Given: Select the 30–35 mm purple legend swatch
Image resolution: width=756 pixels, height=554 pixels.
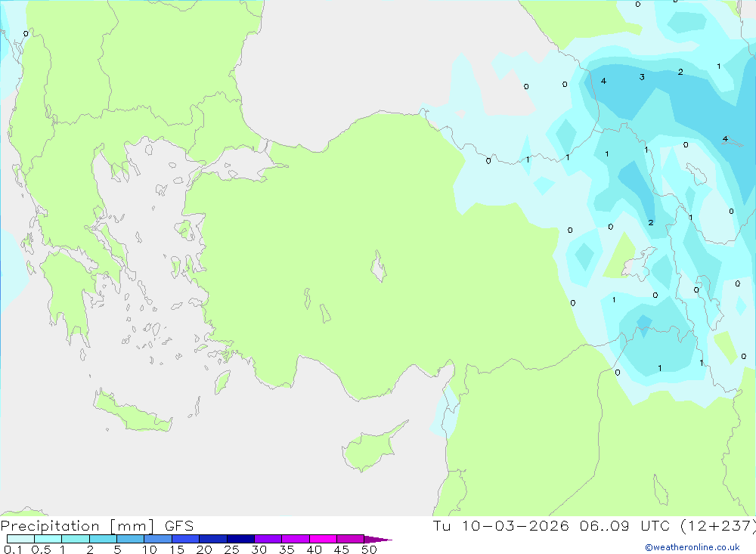Looking at the screenshot, I should pos(268,539).
